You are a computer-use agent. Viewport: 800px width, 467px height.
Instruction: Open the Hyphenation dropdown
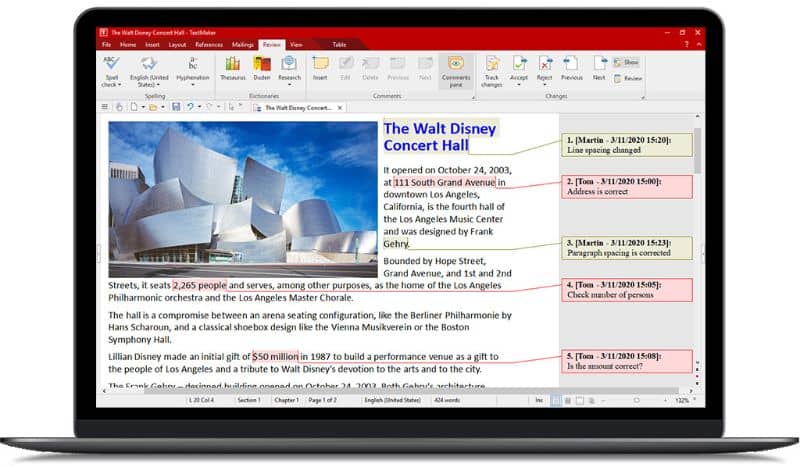[x=193, y=71]
